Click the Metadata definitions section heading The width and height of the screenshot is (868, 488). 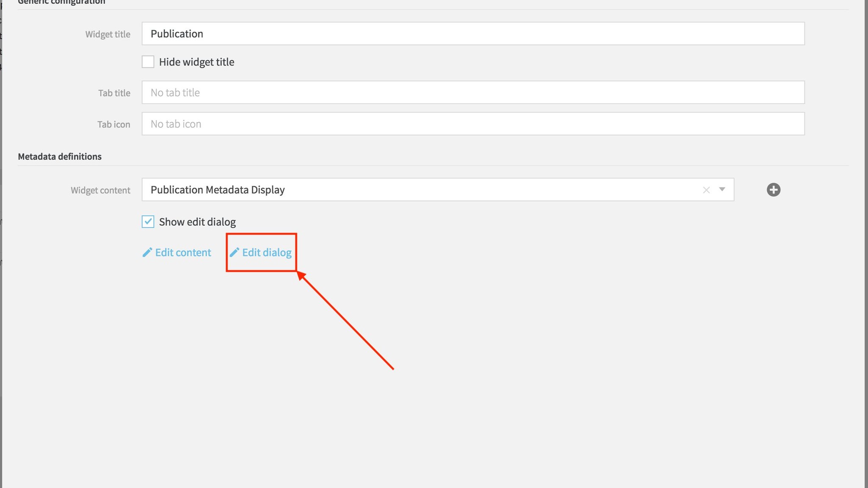point(60,157)
